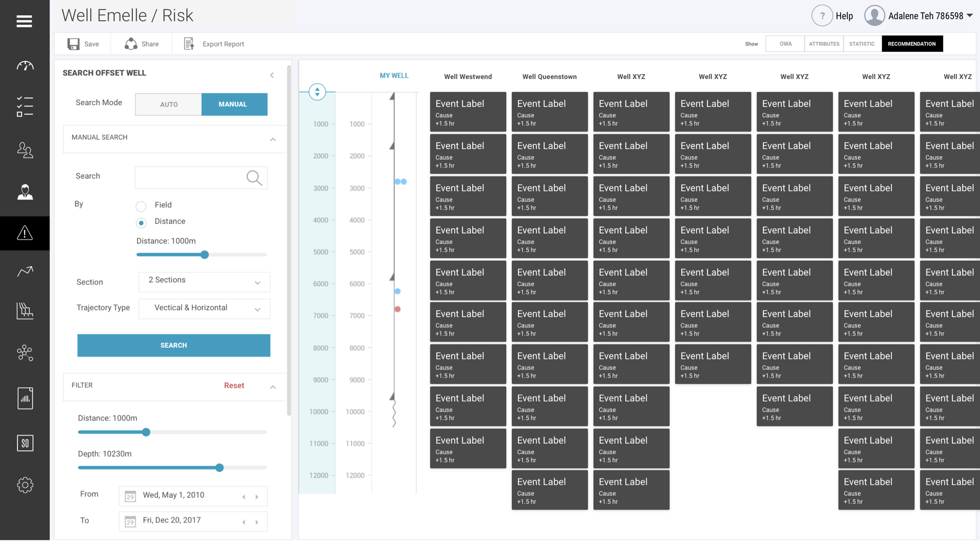Open the checklist sidebar icon
This screenshot has width=980, height=551.
(x=24, y=107)
